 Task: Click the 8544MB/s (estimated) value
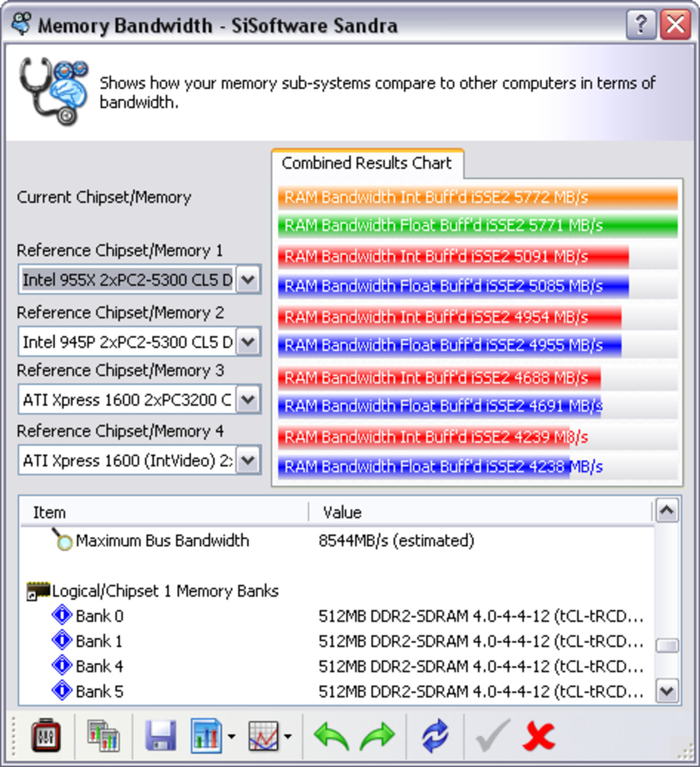tap(397, 541)
